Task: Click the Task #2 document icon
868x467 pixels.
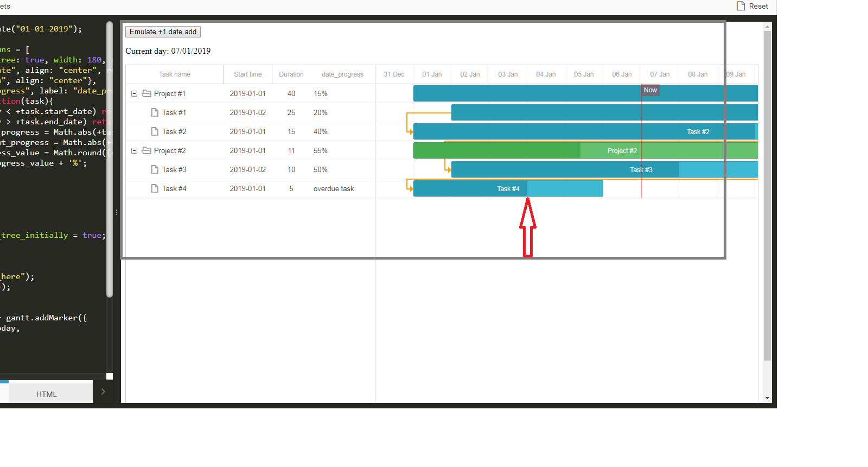Action: [155, 131]
